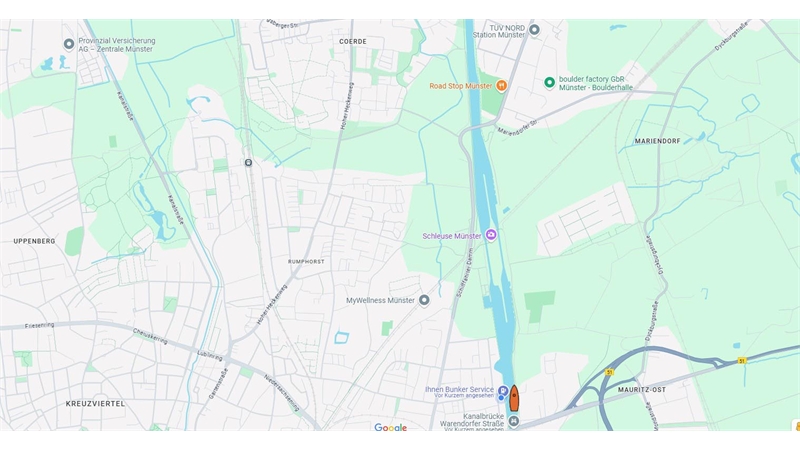Select the KREUZVIERTEL district label
The image size is (800, 450).
click(x=95, y=404)
